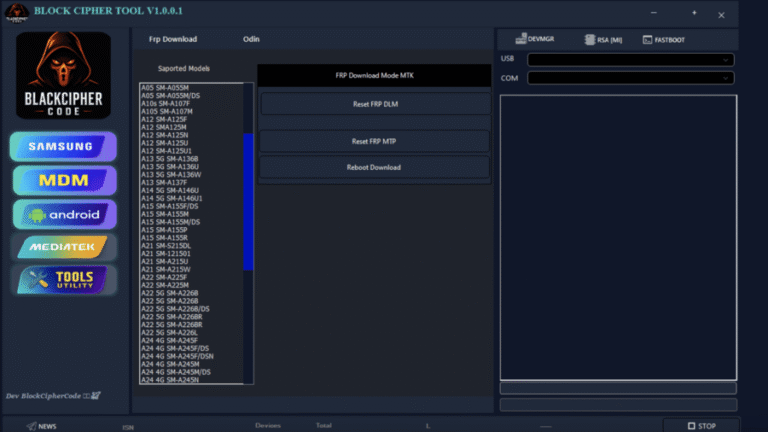Switch to the Frp Download tab
Screen dimensions: 768x432
(173, 39)
